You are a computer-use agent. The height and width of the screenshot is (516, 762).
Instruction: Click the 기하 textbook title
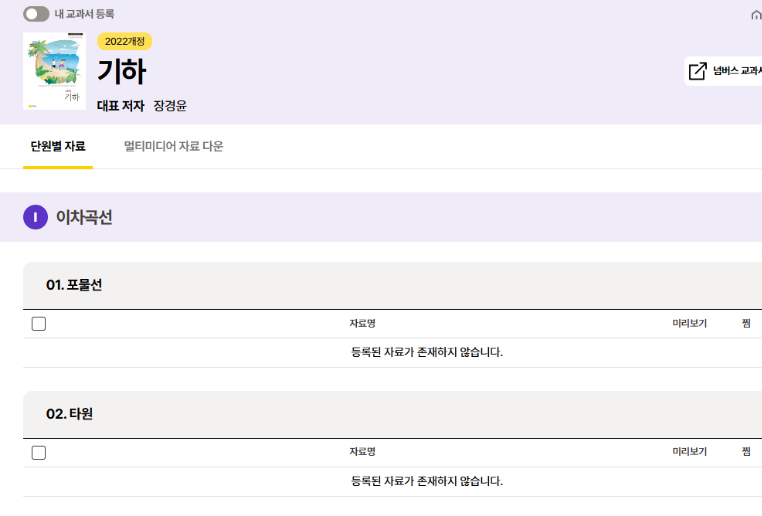coord(121,71)
